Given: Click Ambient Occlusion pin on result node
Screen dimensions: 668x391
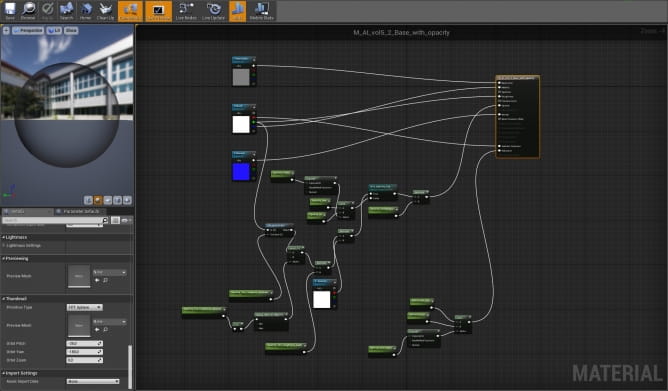Looking at the screenshot, I should click(499, 146).
